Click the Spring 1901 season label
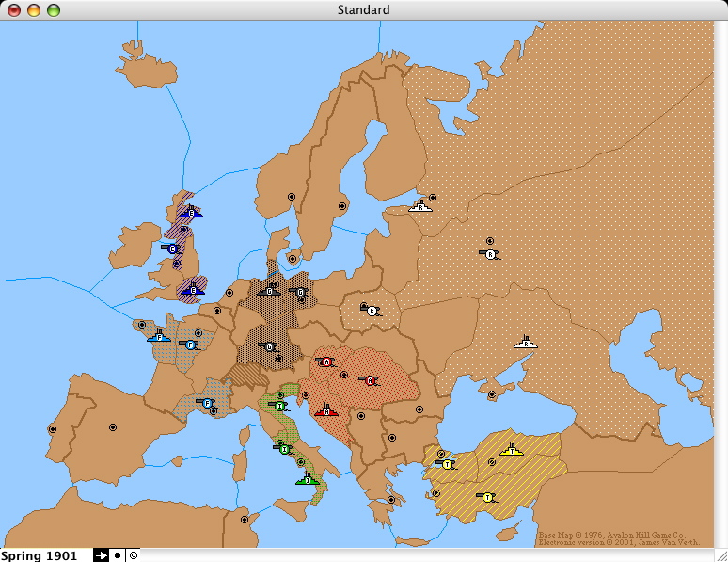Image resolution: width=728 pixels, height=562 pixels. 39,555
